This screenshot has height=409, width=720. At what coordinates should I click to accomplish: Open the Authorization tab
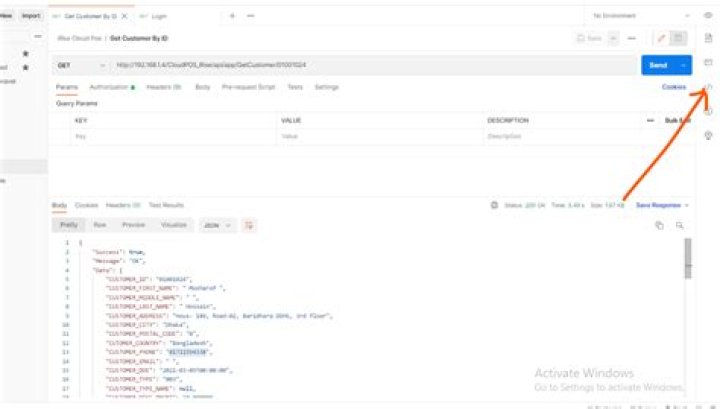pyautogui.click(x=112, y=87)
